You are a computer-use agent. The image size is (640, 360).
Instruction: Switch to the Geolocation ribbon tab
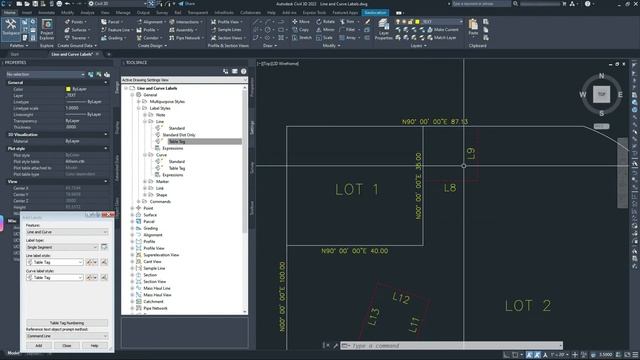coord(375,13)
